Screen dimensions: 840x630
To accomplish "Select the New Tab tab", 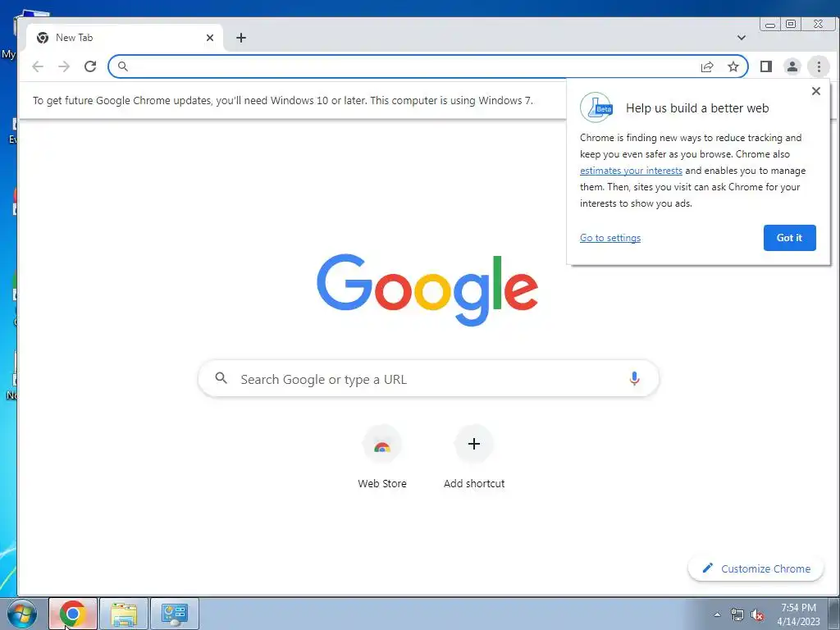I will (125, 38).
